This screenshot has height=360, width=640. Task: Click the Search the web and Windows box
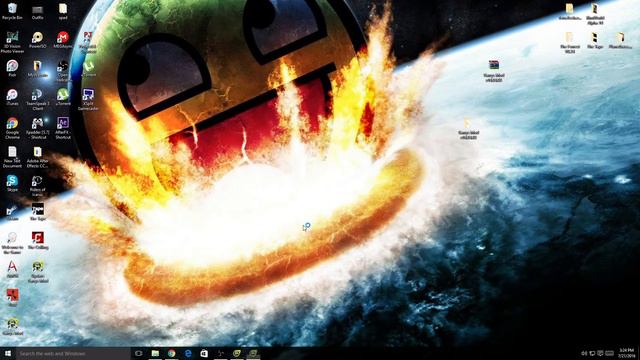[73, 353]
